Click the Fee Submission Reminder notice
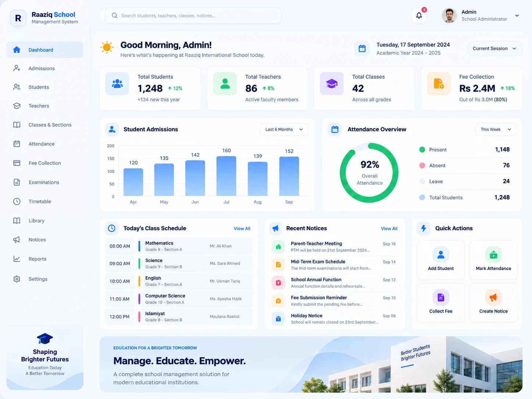This screenshot has width=532, height=399. tap(334, 301)
